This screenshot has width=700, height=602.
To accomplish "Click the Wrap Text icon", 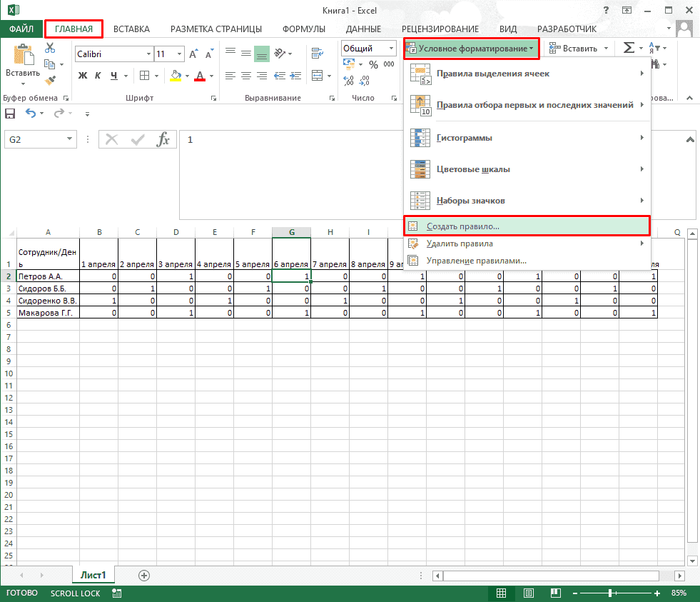I will pyautogui.click(x=318, y=54).
